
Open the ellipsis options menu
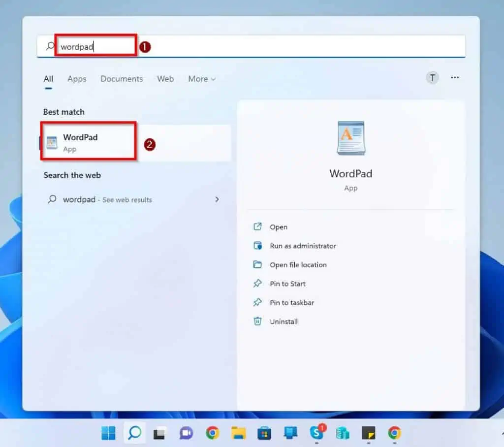[454, 78]
